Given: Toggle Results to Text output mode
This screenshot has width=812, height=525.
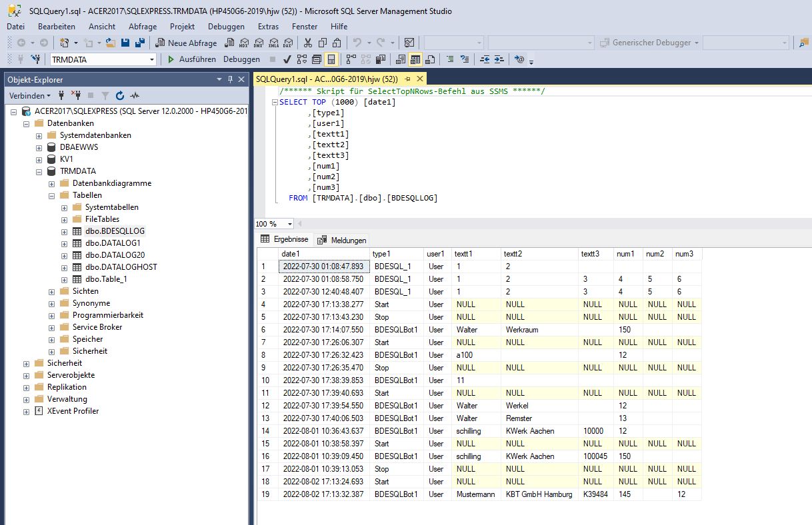Looking at the screenshot, I should tap(401, 59).
